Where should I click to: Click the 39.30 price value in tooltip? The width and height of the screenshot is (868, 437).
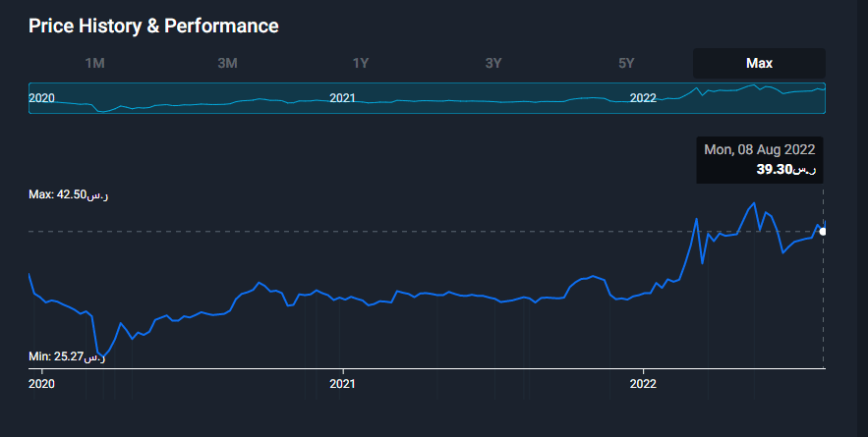click(785, 170)
